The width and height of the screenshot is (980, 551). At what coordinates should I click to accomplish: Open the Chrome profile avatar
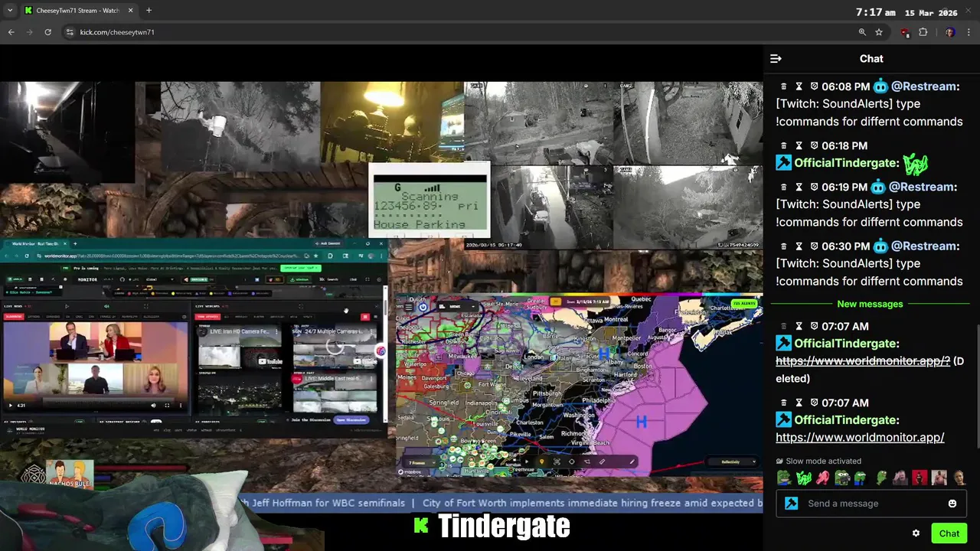(x=949, y=32)
